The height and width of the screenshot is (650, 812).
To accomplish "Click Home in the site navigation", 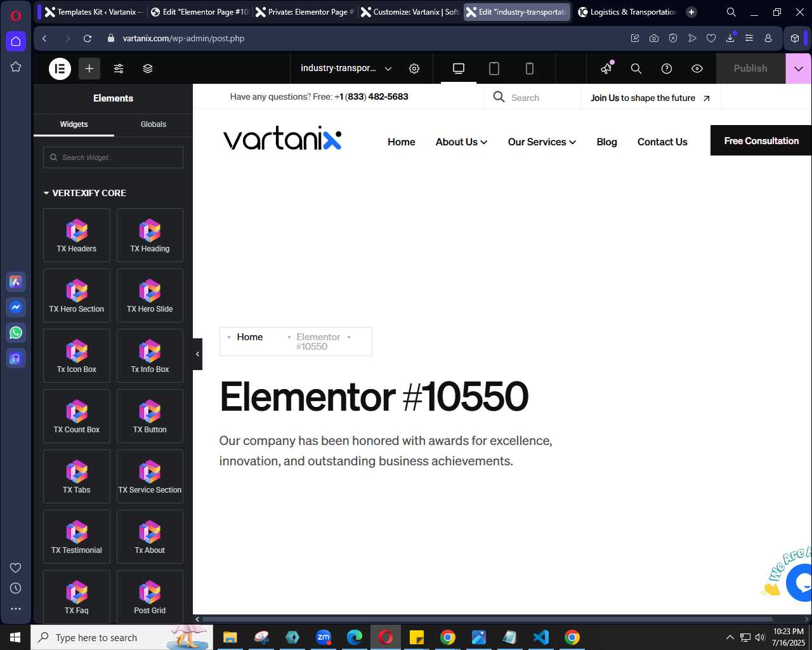I will [x=402, y=142].
